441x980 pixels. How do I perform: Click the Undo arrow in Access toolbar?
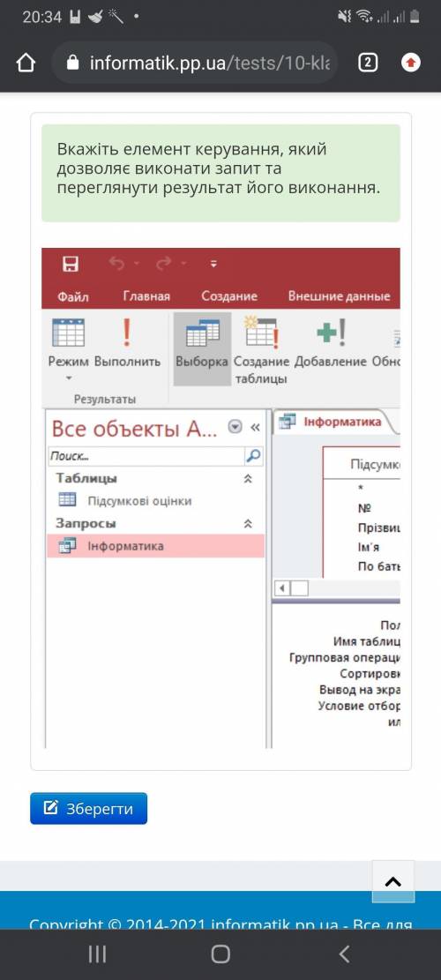pos(116,265)
